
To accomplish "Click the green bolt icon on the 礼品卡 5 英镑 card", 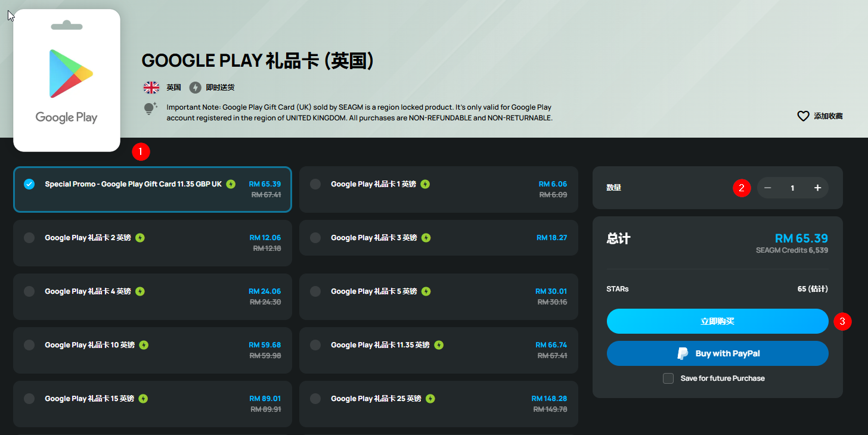I will point(426,291).
